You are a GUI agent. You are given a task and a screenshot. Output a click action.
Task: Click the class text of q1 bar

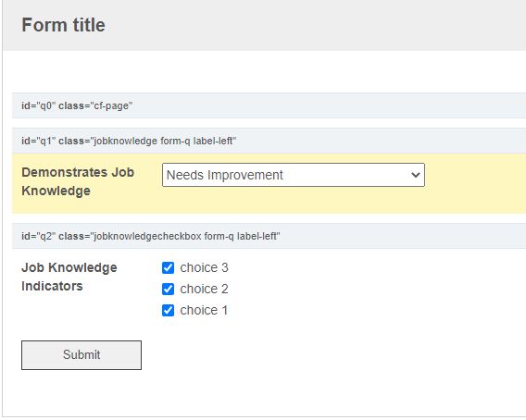coord(147,141)
